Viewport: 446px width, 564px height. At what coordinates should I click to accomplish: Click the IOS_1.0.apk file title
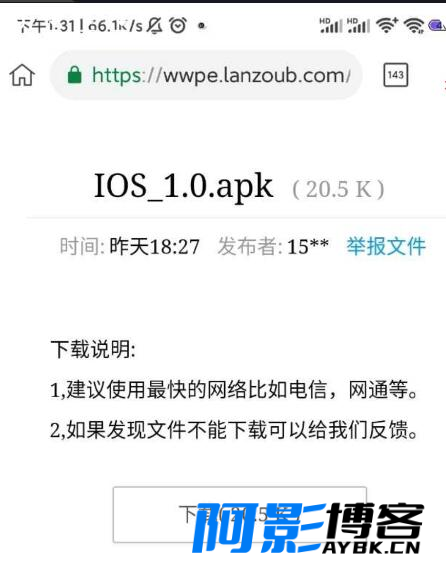click(x=183, y=186)
